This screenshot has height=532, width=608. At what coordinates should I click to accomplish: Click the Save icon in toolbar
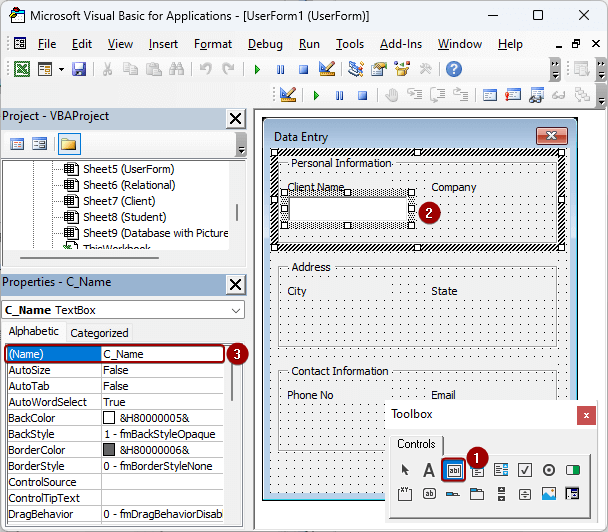pyautogui.click(x=78, y=69)
